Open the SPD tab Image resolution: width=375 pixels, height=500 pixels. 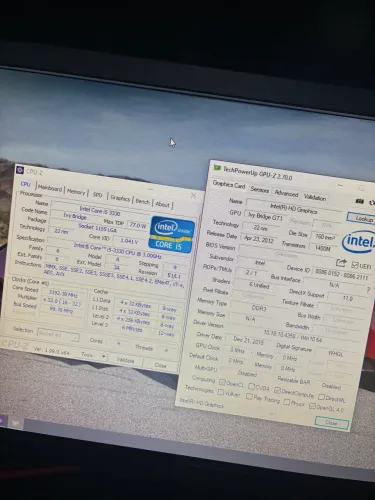[97, 195]
